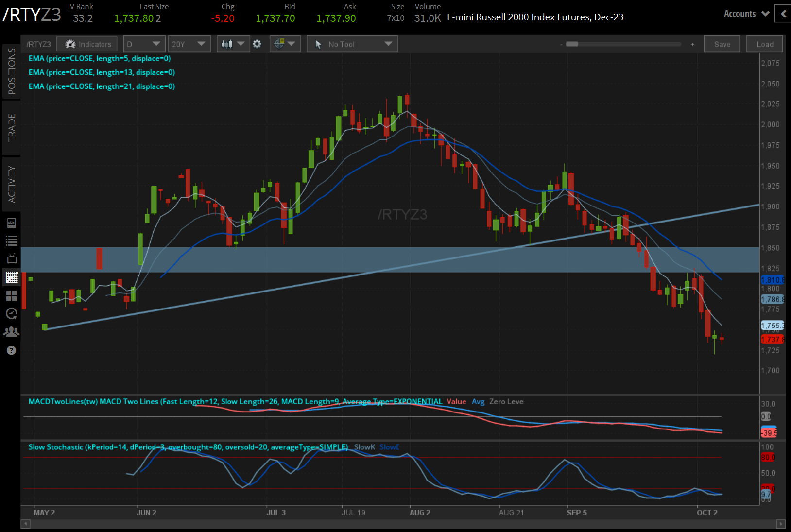
Task: Click the SEP 5 date axis label
Action: click(x=577, y=513)
